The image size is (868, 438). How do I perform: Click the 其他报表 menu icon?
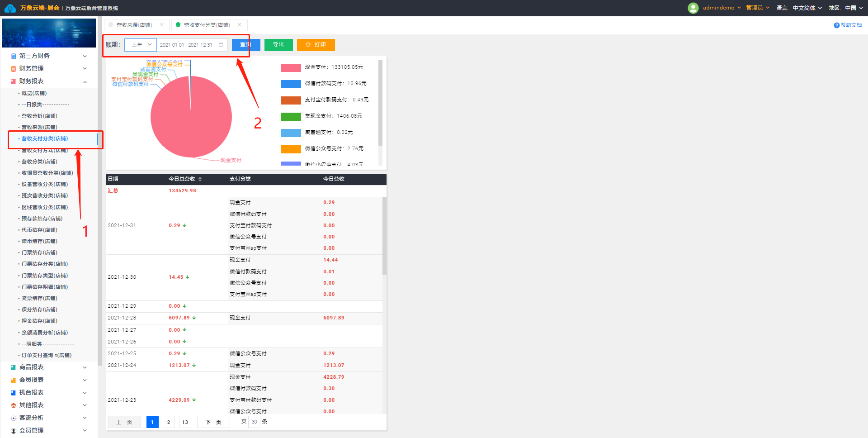14,405
